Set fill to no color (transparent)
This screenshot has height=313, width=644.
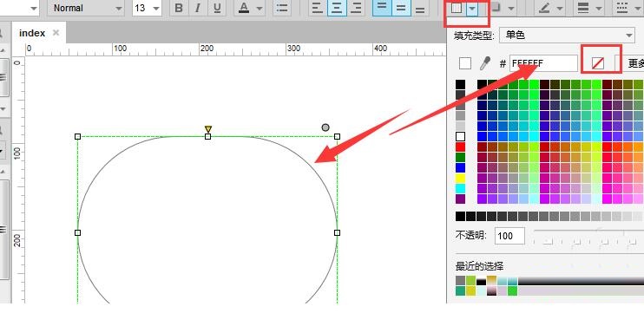[598, 63]
